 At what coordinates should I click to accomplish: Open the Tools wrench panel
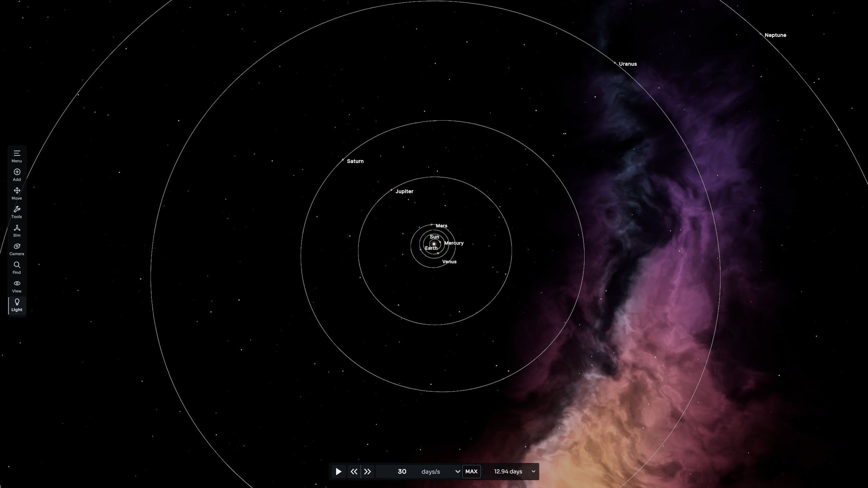point(17,212)
